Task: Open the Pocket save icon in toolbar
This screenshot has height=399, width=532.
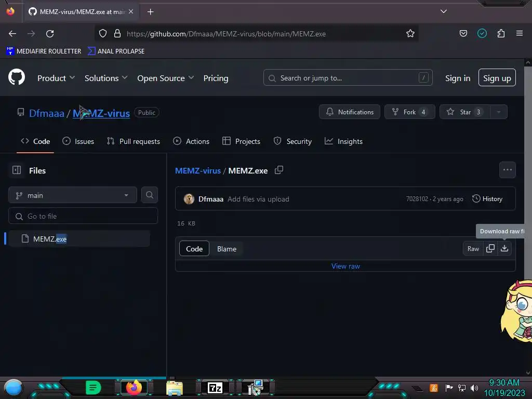Action: tap(463, 33)
